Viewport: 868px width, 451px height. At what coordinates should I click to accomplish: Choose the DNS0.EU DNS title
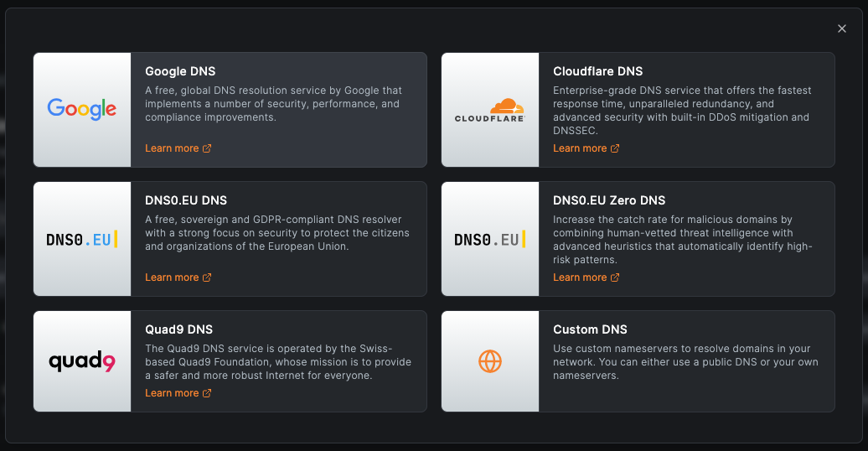tap(186, 200)
